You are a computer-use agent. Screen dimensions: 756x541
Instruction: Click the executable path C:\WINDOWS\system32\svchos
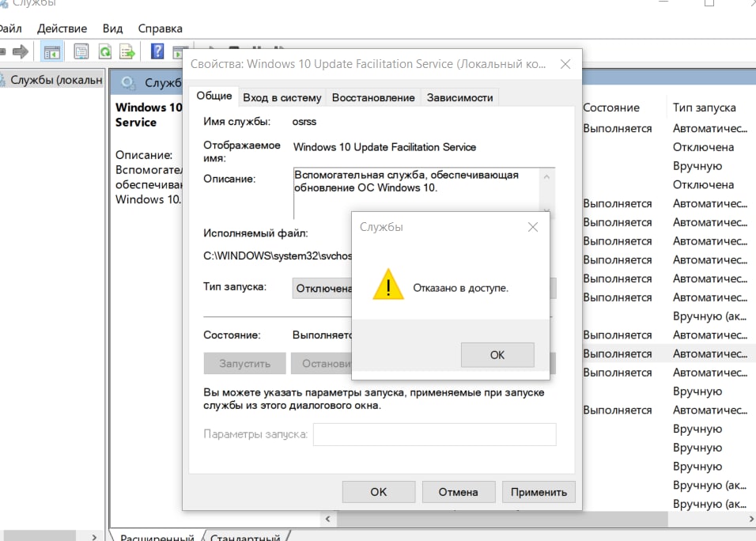click(278, 255)
